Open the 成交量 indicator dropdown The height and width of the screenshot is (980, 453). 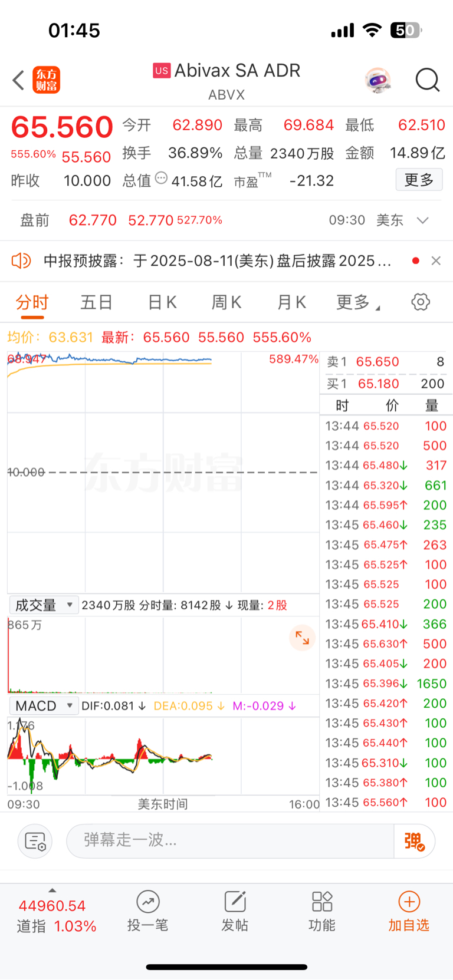(44, 605)
